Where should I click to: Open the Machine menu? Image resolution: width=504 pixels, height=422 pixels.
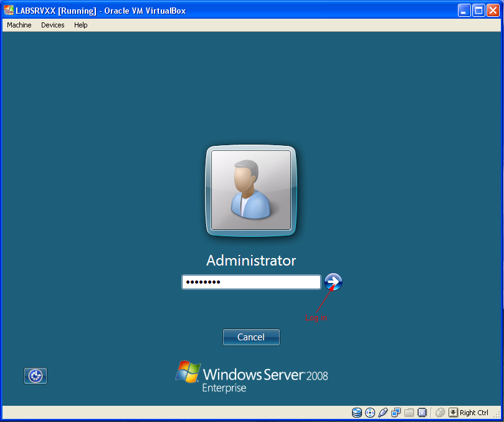[19, 25]
